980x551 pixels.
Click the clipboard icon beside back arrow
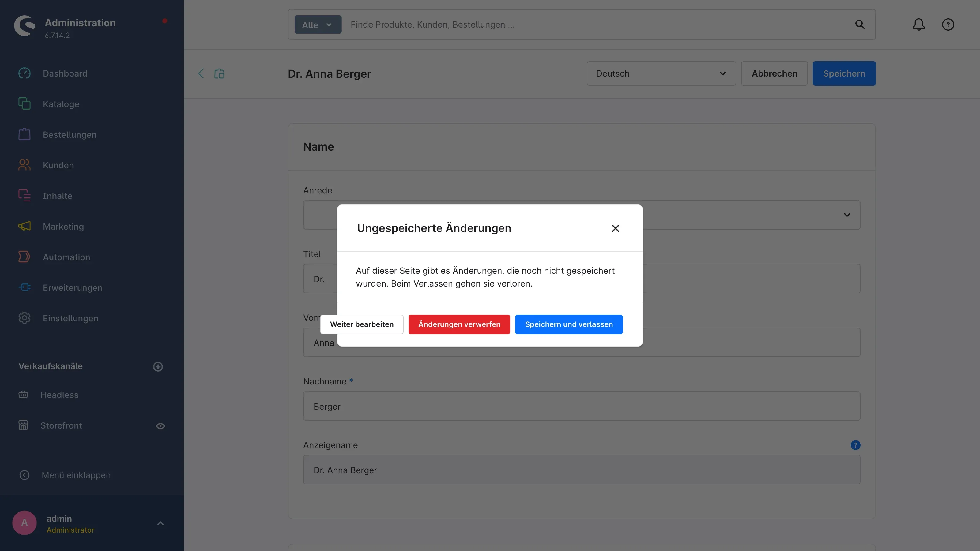click(219, 73)
